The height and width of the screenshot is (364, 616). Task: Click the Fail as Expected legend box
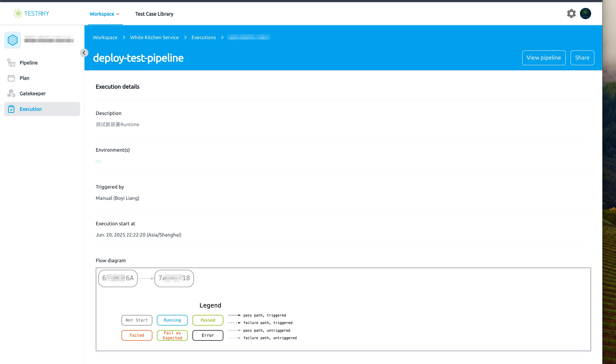pyautogui.click(x=172, y=336)
